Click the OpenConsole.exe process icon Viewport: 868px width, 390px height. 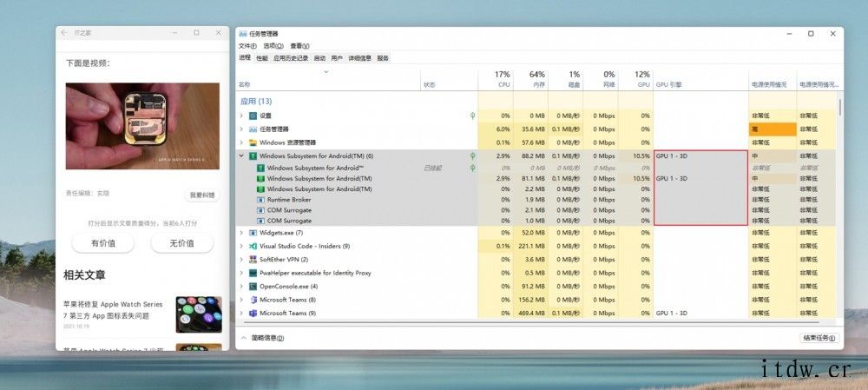coord(253,287)
